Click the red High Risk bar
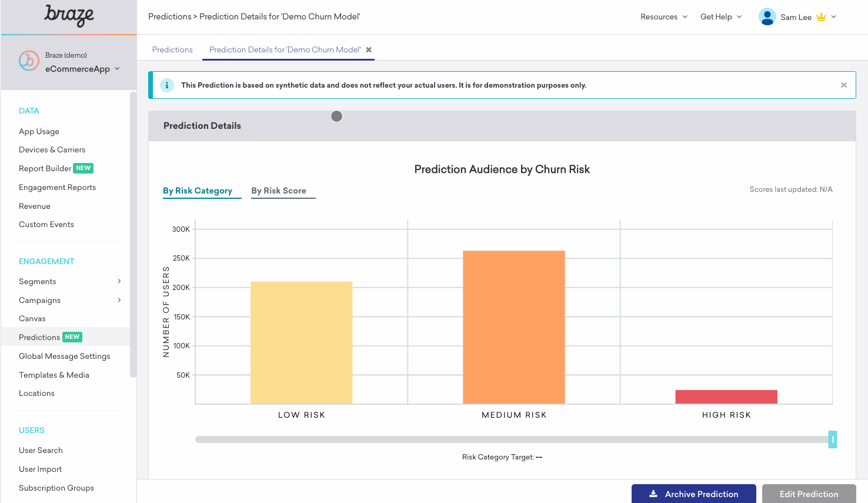Screen dimensions: 868x503 [726, 397]
